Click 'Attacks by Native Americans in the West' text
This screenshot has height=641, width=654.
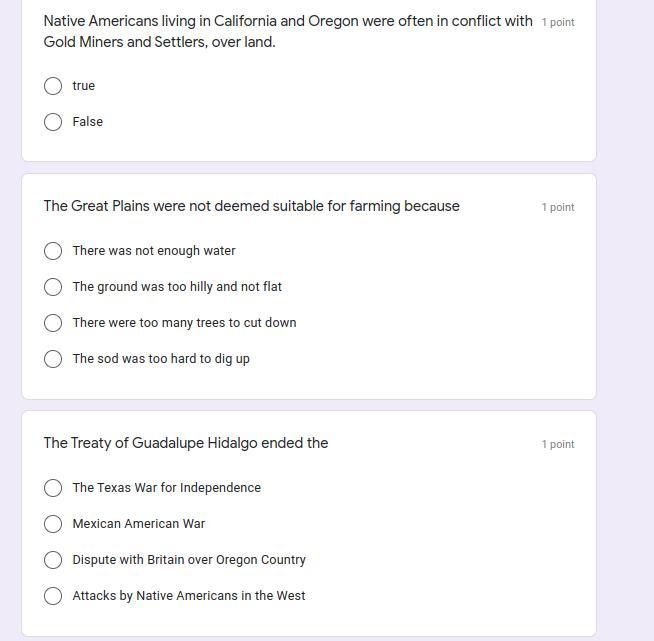coord(189,596)
